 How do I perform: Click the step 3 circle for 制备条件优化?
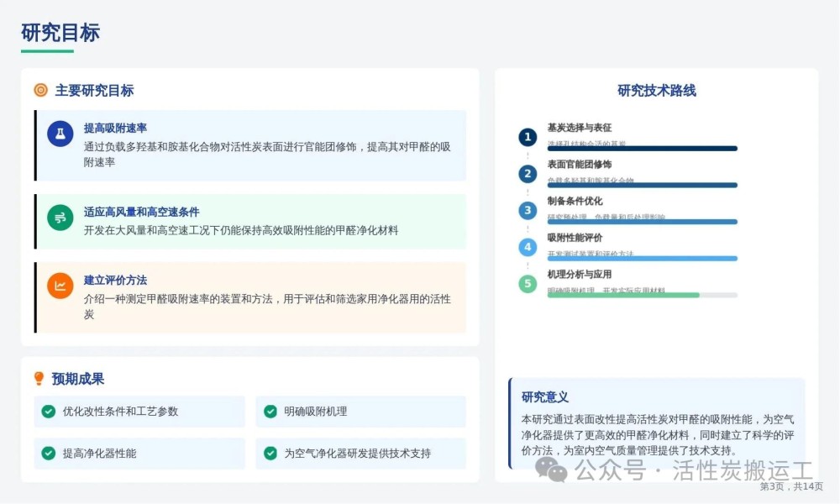tap(528, 211)
